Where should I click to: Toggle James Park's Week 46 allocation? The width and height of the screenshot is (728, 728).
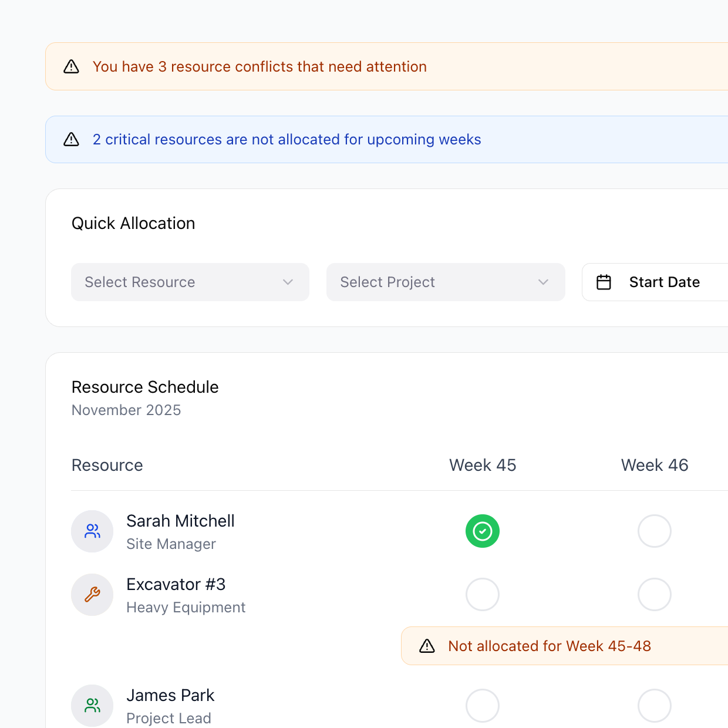coord(655,706)
